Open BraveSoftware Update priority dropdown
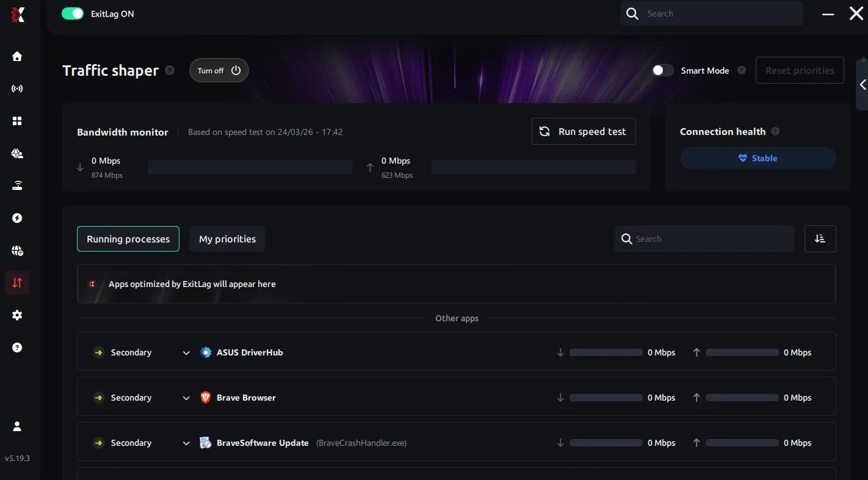 [x=186, y=443]
